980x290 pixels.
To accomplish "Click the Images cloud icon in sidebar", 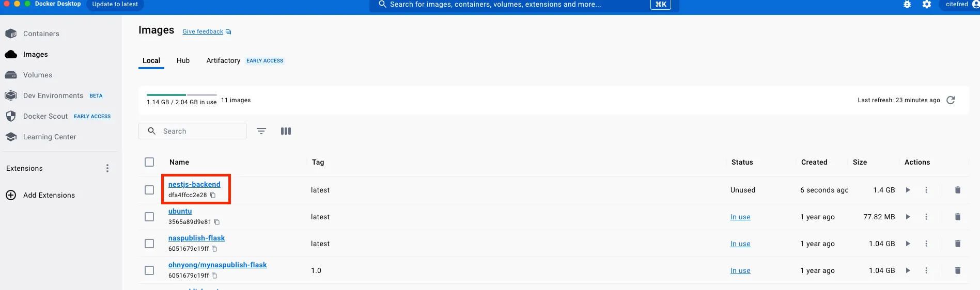I will pyautogui.click(x=11, y=54).
